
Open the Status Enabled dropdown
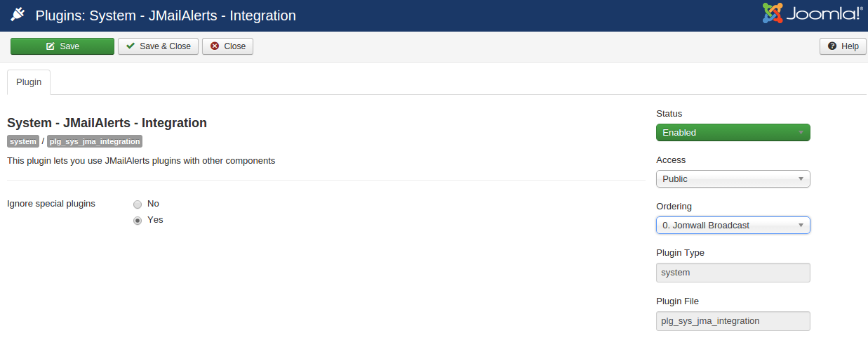733,132
